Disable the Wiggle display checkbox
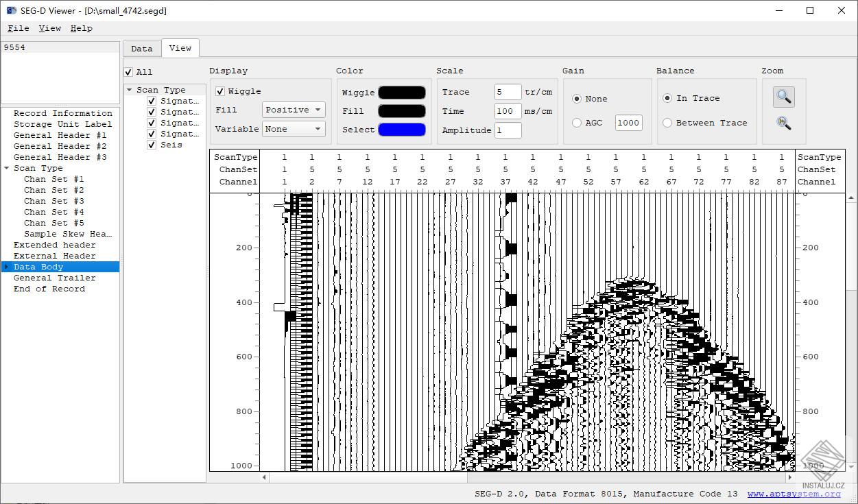This screenshot has height=504, width=858. (220, 91)
